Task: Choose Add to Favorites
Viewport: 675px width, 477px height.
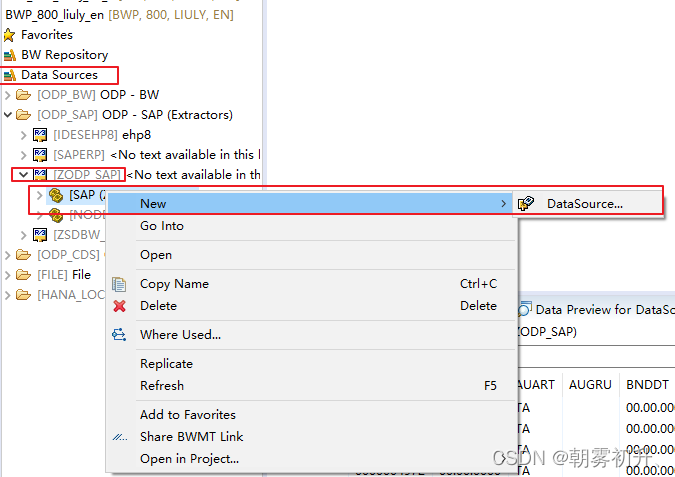Action: tap(310, 415)
